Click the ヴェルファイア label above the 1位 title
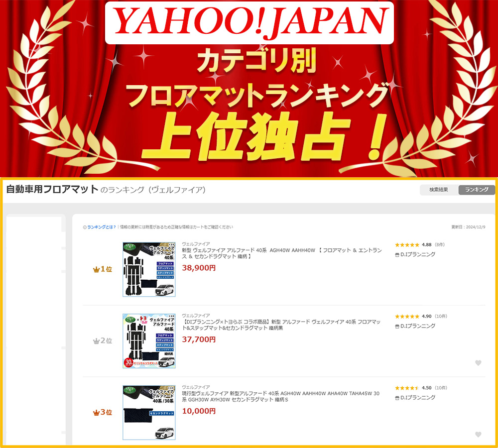 pyautogui.click(x=196, y=244)
